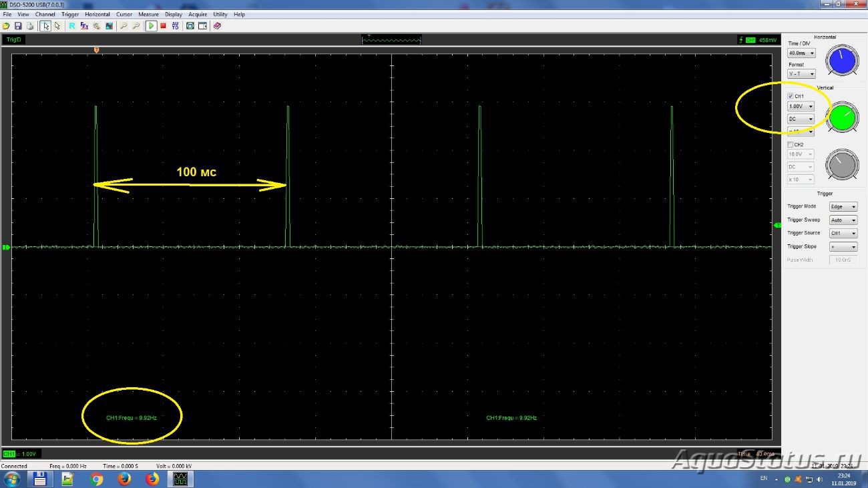Open the Trigger menu

tap(70, 14)
